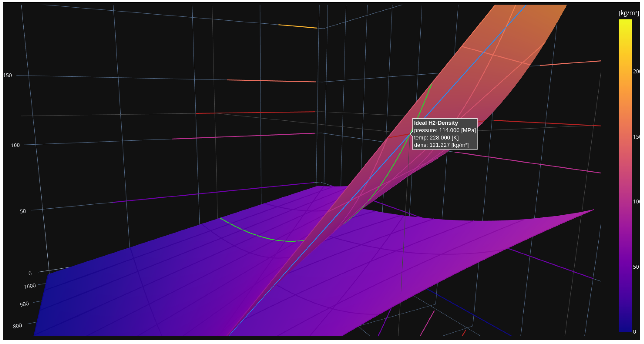Click the 1000 axis tick label
The width and height of the screenshot is (644, 344).
30,286
